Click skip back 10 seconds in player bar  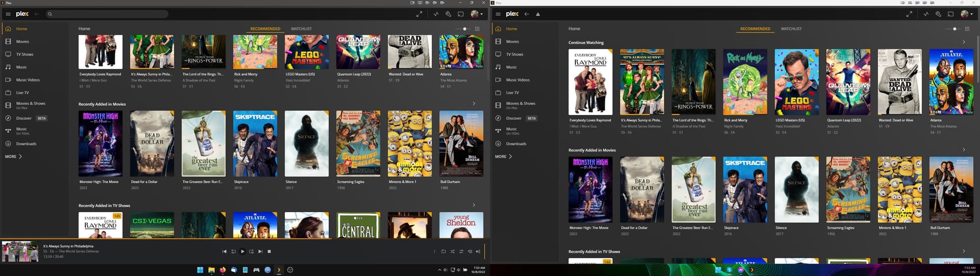click(x=233, y=251)
